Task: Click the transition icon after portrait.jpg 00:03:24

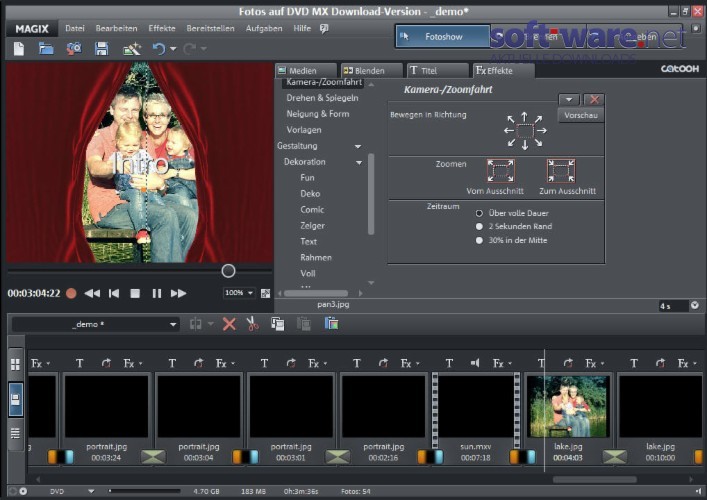Action: coord(153,457)
